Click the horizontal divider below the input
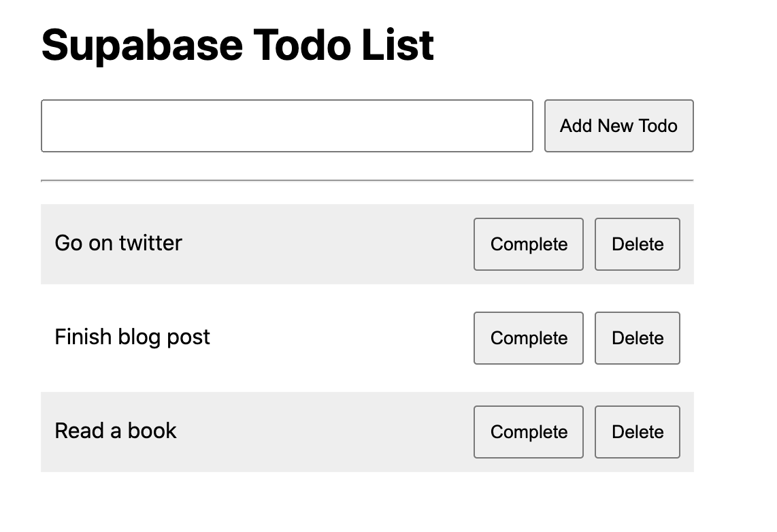This screenshot has height=532, width=777. (367, 181)
